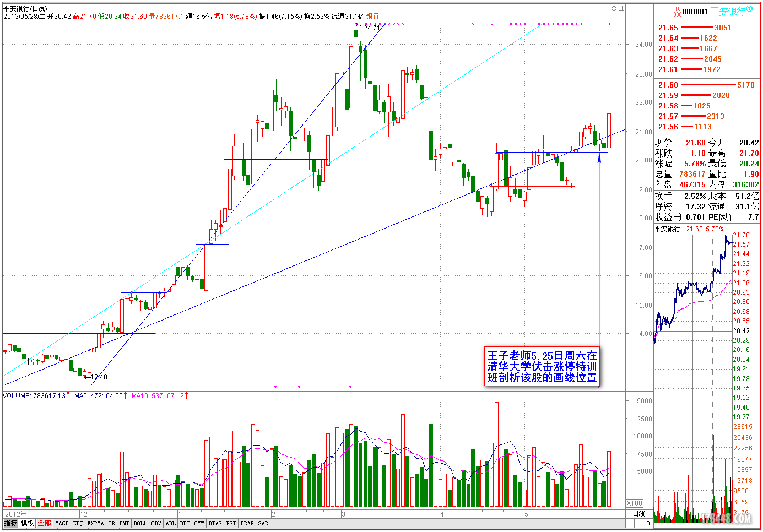Select the CYW indicator tab
Image resolution: width=763 pixels, height=532 pixels.
tap(199, 523)
